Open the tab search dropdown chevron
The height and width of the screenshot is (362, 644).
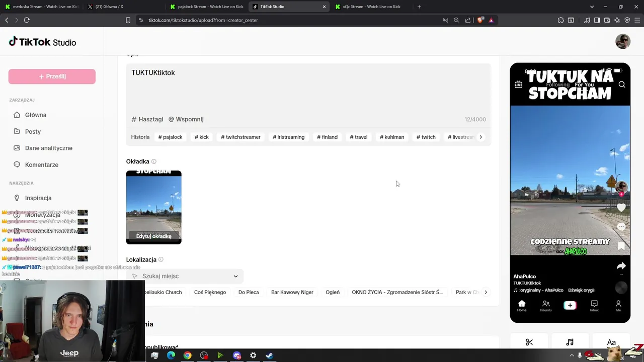[592, 7]
